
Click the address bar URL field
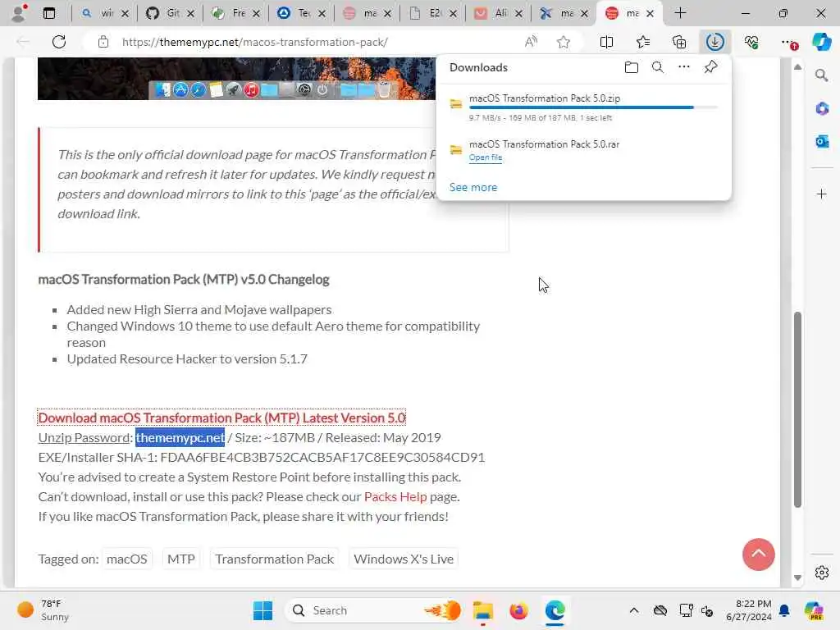pos(316,42)
